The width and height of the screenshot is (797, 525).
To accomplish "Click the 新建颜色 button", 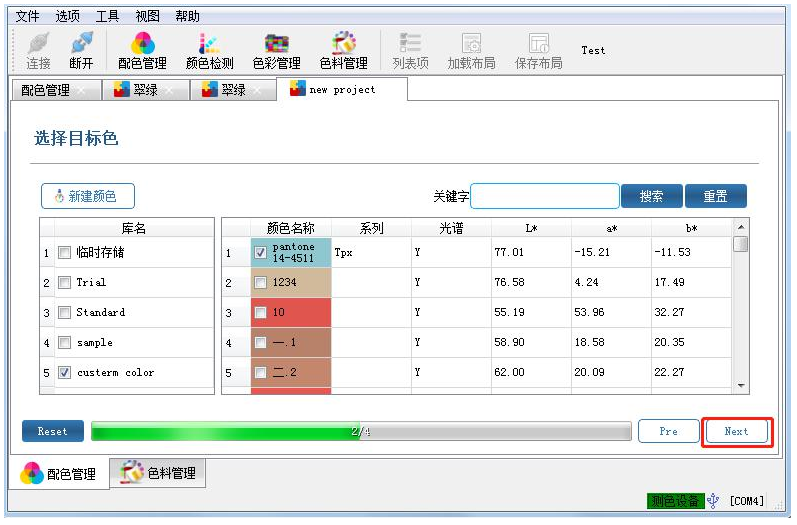I will pos(87,197).
